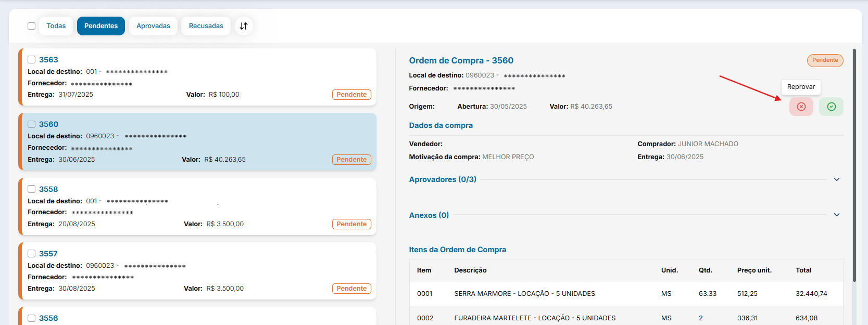The image size is (868, 325).
Task: Click the Pendente badge on order 3558
Action: pyautogui.click(x=351, y=224)
